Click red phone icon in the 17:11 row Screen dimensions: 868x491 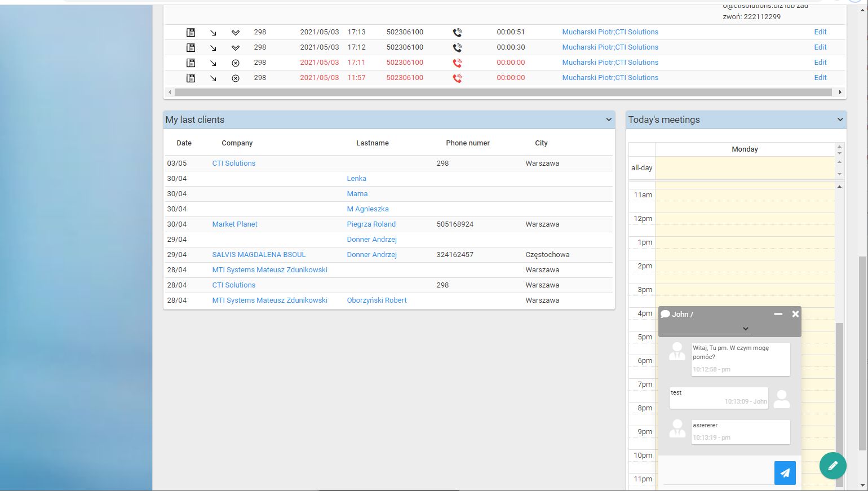pos(457,63)
